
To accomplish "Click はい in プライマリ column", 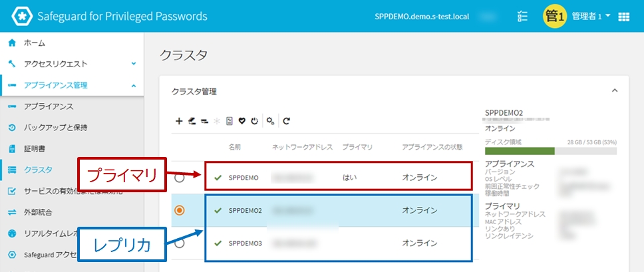I will (x=349, y=178).
